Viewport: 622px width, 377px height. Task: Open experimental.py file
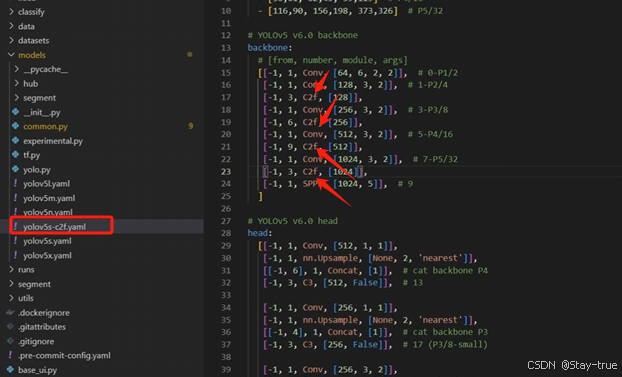(x=53, y=141)
